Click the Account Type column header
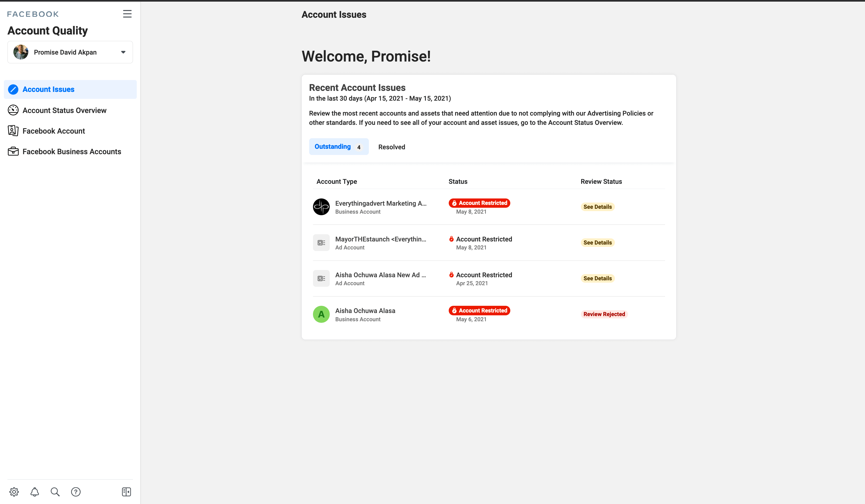Image resolution: width=865 pixels, height=504 pixels. (336, 181)
